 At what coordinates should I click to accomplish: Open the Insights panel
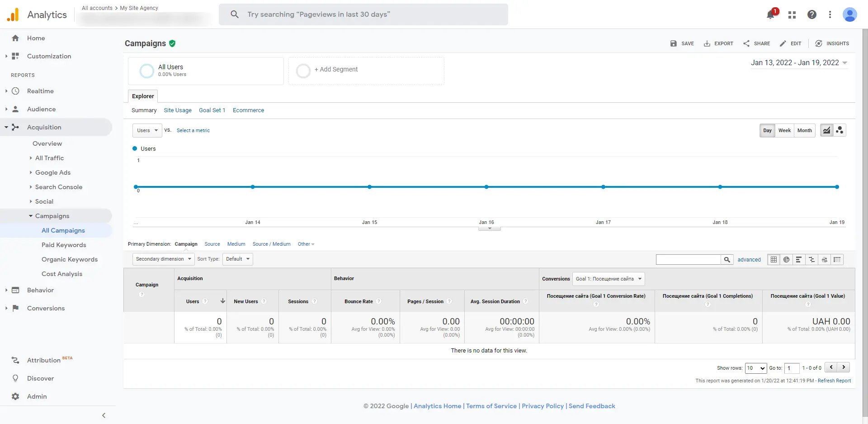coord(832,43)
